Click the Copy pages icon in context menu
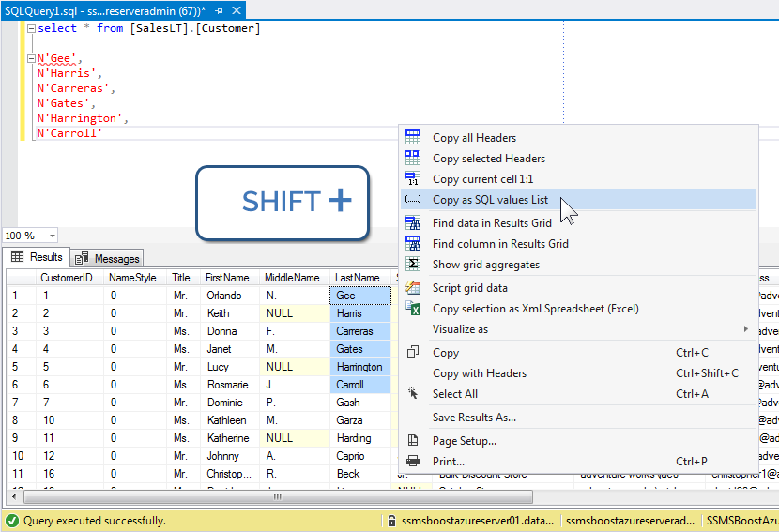The image size is (779, 532). (413, 352)
